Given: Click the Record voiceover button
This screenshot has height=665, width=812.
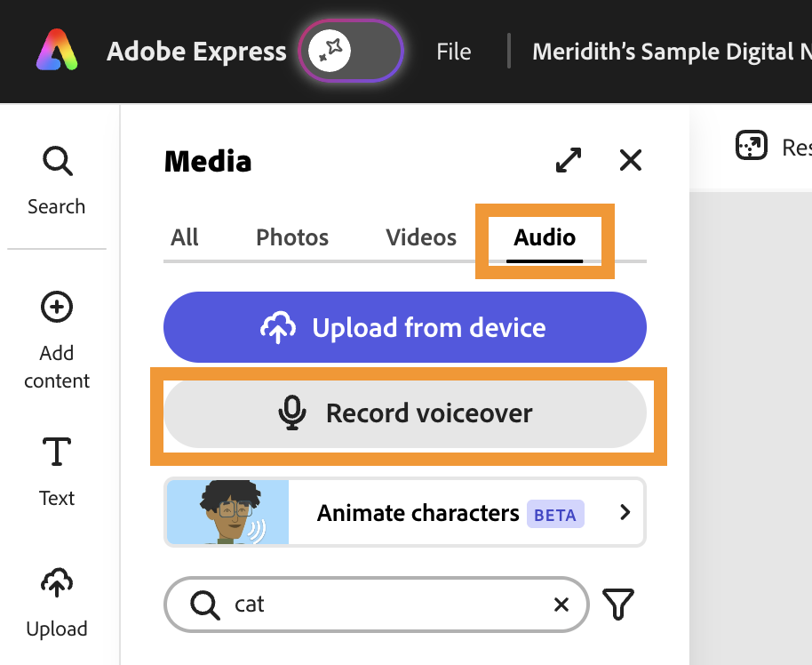Looking at the screenshot, I should coord(404,413).
